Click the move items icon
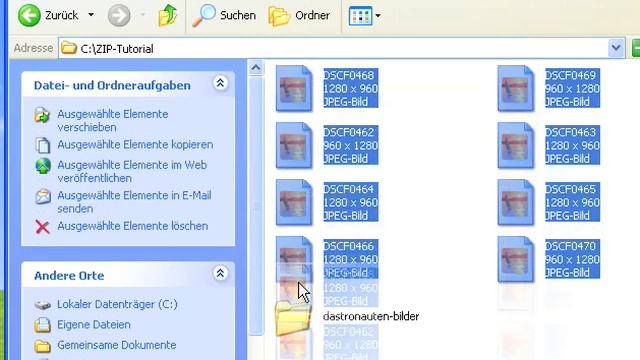 (42, 115)
